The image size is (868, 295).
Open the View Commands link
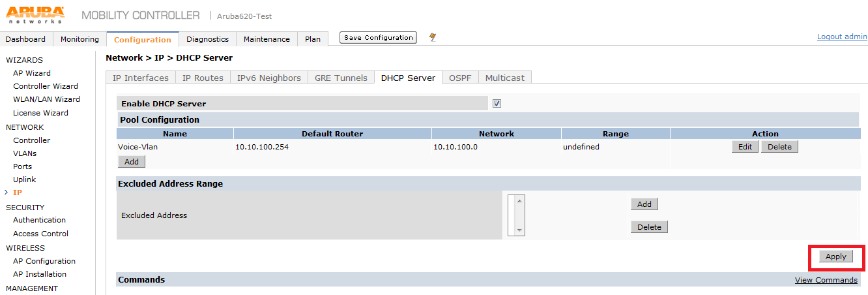click(x=826, y=280)
